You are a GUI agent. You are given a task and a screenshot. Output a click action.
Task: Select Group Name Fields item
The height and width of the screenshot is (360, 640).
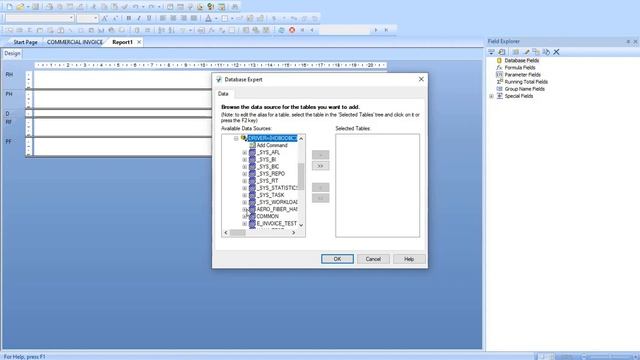(x=524, y=89)
